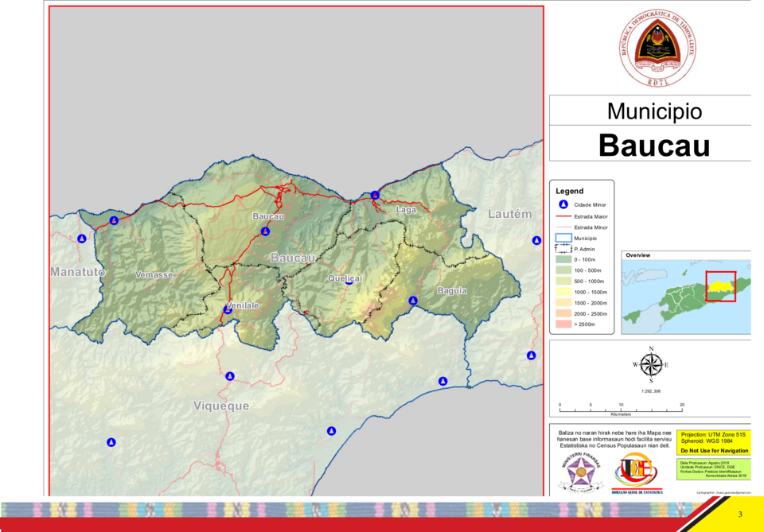Viewport: 764px width, 532px height.
Task: Click the 'Venilale' map label
Action: point(242,305)
